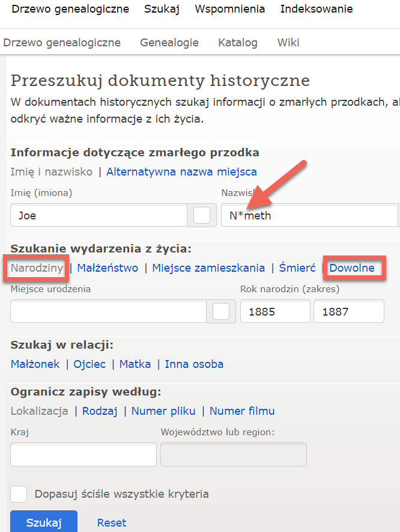
Task: Open the Indeksowanie menu
Action: tap(317, 9)
